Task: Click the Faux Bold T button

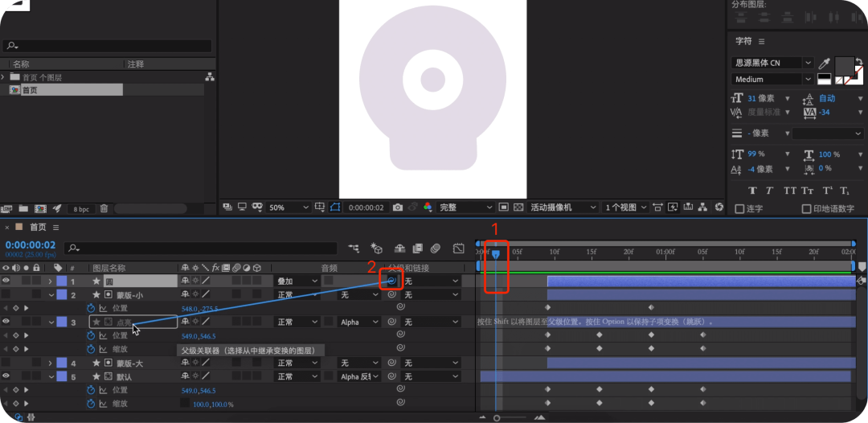Action: coord(751,191)
